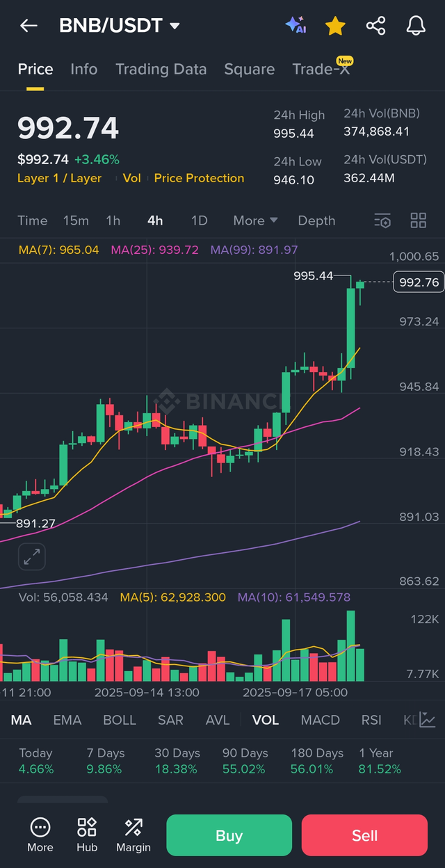Viewport: 445px width, 868px height.
Task: Switch to the Price tab
Action: pyautogui.click(x=35, y=69)
